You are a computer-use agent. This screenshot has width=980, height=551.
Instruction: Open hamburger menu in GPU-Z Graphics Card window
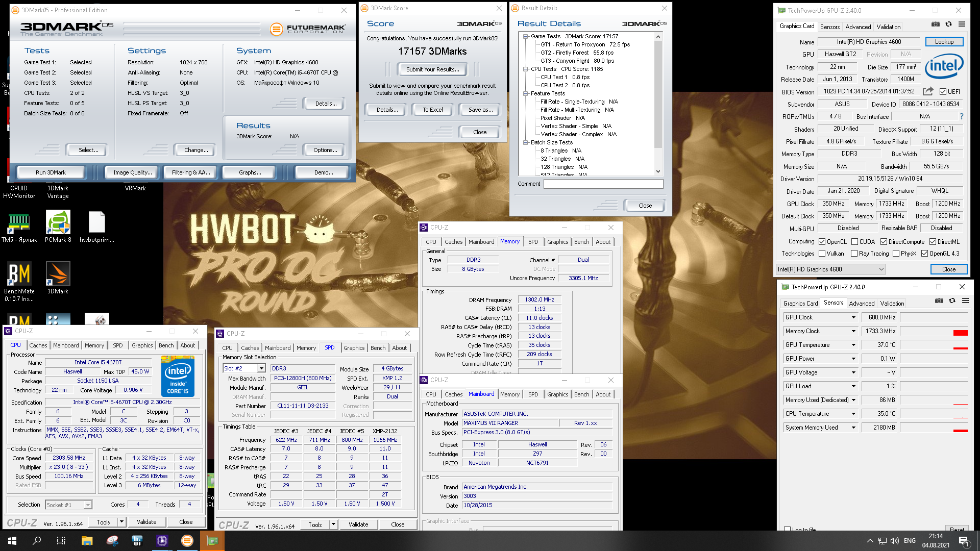pyautogui.click(x=962, y=24)
